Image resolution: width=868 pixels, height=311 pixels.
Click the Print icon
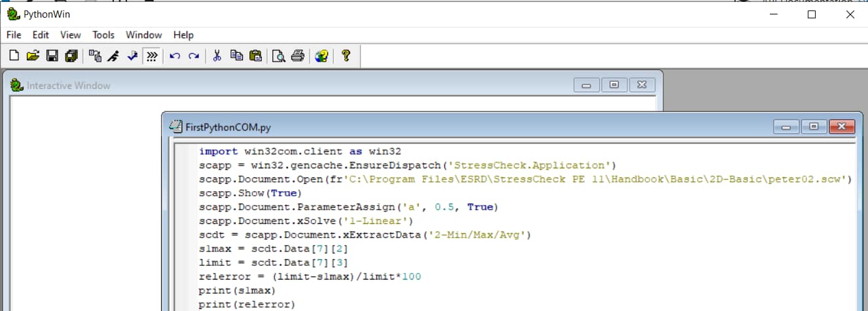(298, 56)
